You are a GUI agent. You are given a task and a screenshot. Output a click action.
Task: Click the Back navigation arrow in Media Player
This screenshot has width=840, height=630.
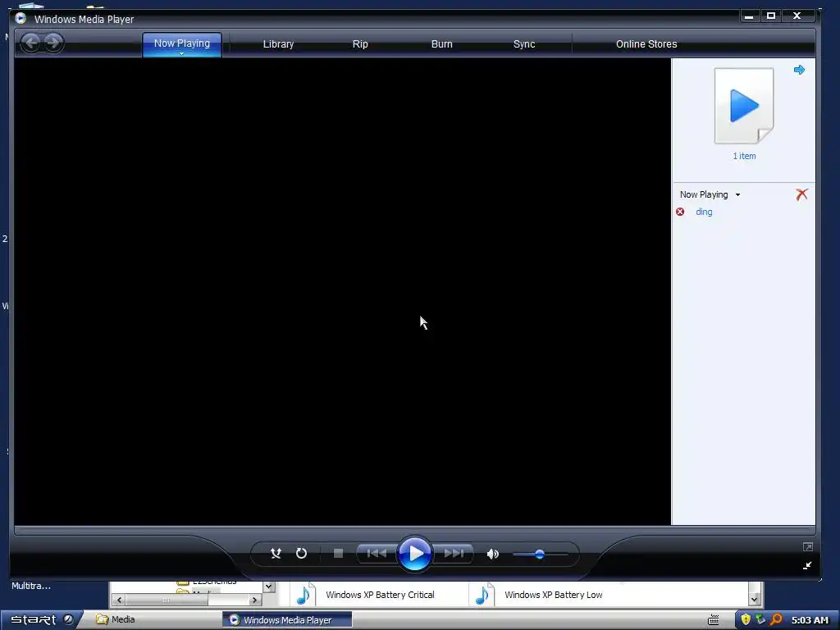(x=31, y=43)
